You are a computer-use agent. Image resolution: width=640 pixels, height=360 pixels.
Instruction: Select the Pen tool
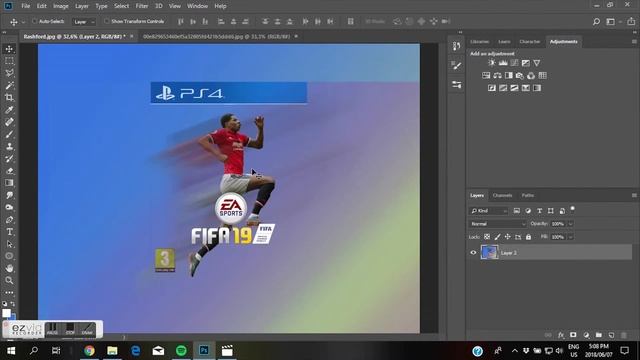pos(9,220)
